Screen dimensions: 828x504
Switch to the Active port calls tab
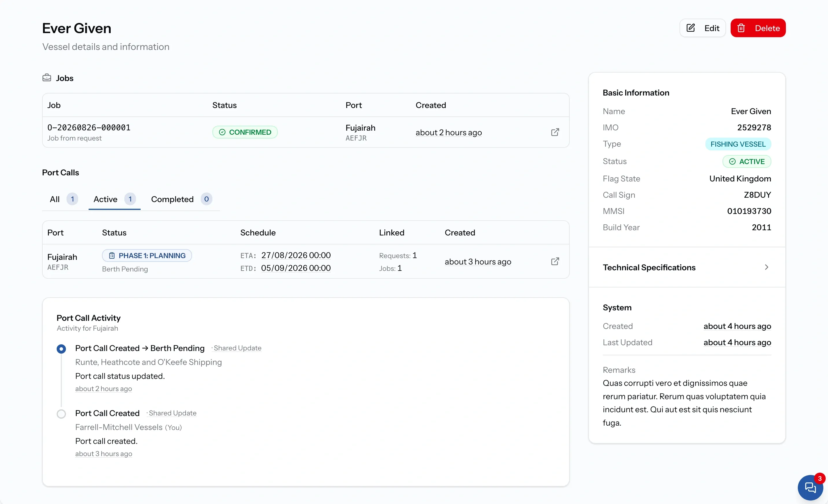(114, 199)
